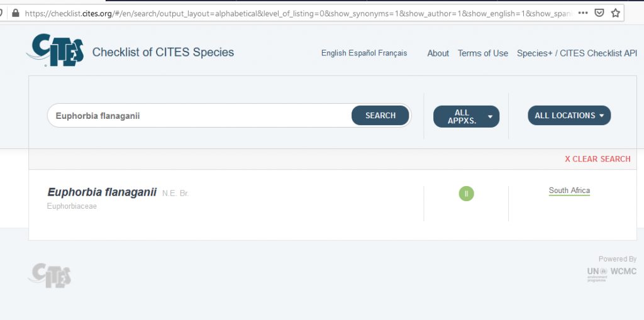
Task: Click the SEARCH button
Action: 380,116
